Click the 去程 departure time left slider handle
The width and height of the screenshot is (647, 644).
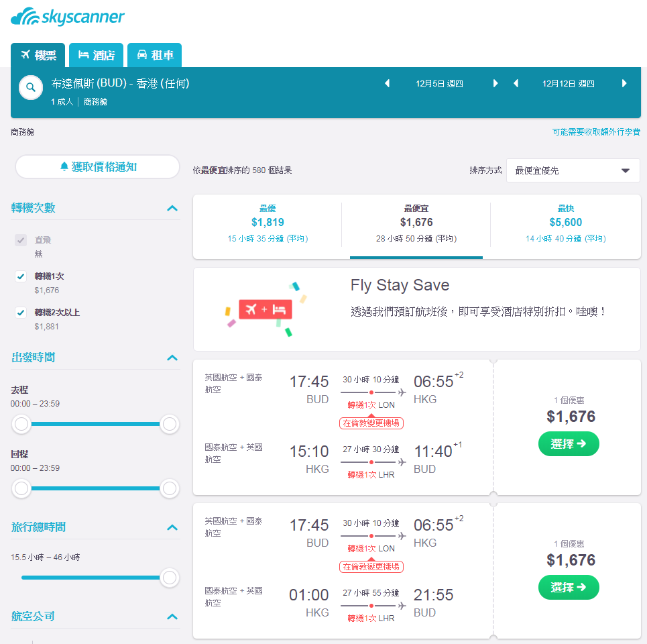point(21,424)
